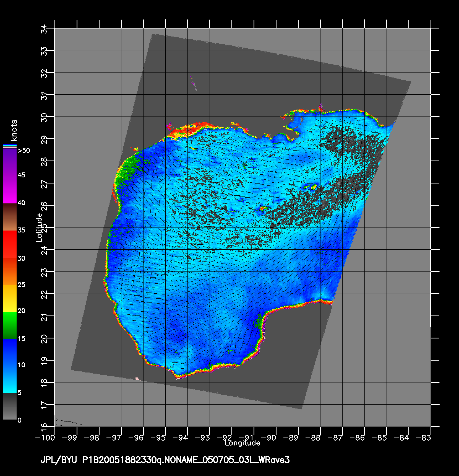
Task: Click the '>50' colorbar label
Action: (x=24, y=151)
